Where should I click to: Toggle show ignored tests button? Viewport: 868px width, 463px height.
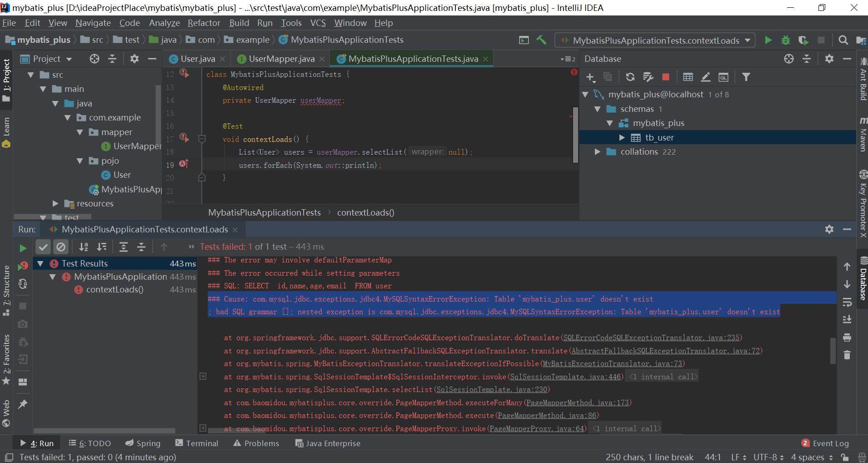click(x=60, y=247)
